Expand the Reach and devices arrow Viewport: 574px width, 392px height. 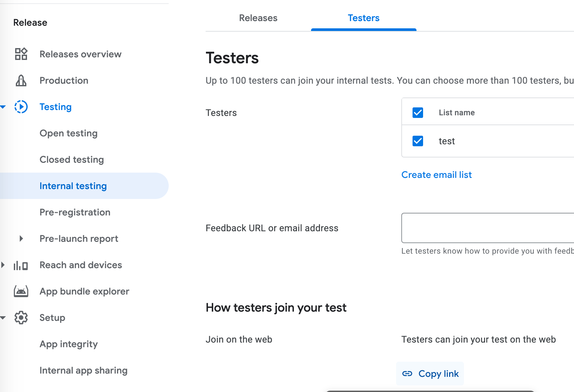click(x=3, y=265)
